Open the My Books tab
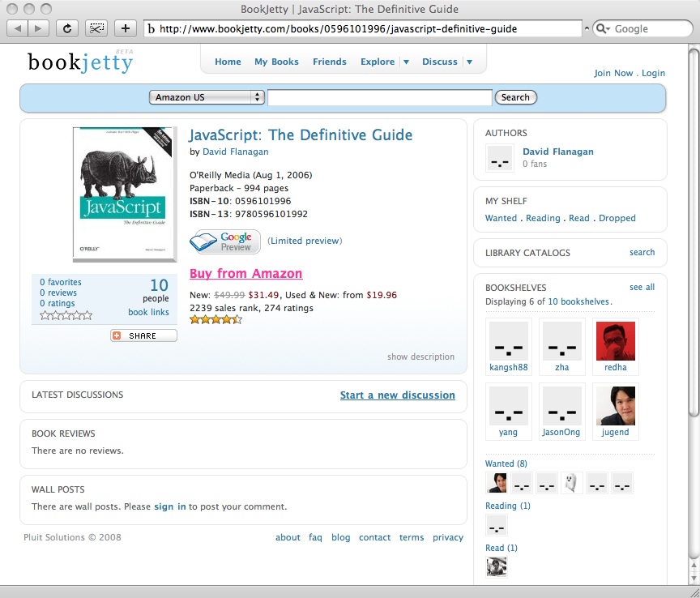 (276, 62)
